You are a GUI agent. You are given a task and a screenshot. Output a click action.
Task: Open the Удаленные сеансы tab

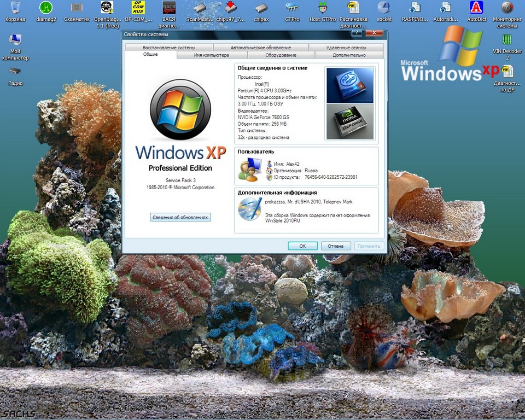tap(346, 48)
